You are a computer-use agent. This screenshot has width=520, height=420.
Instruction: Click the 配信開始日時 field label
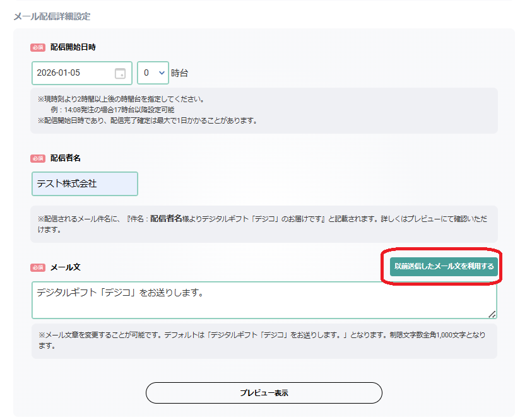point(73,47)
